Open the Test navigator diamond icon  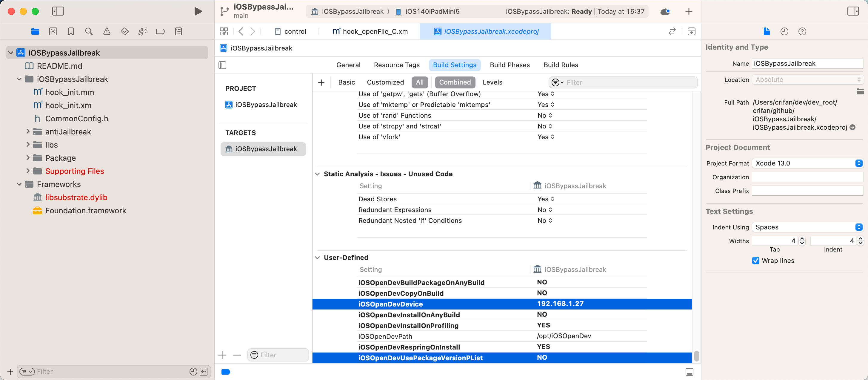coord(125,31)
